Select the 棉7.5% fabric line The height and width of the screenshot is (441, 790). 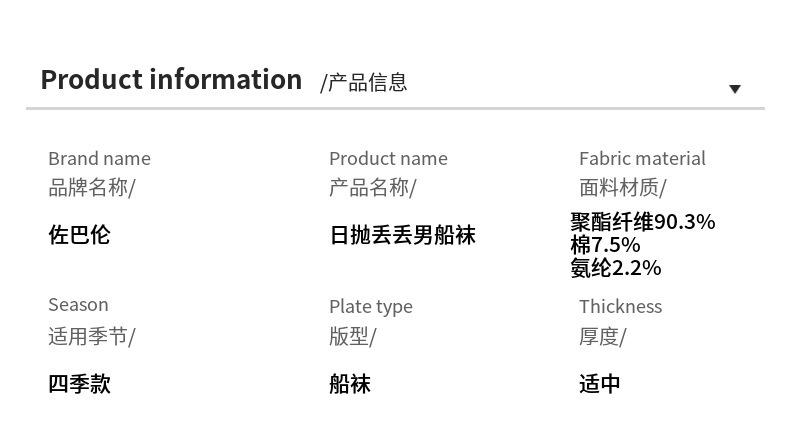[x=605, y=245]
